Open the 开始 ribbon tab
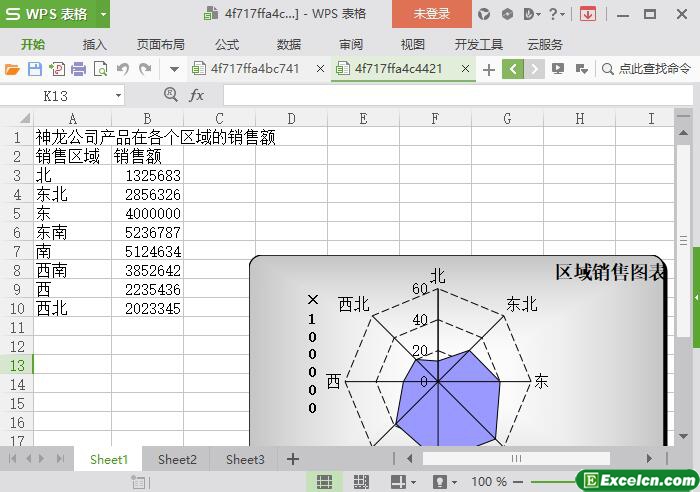Screen dimensions: 700x492 (33, 45)
